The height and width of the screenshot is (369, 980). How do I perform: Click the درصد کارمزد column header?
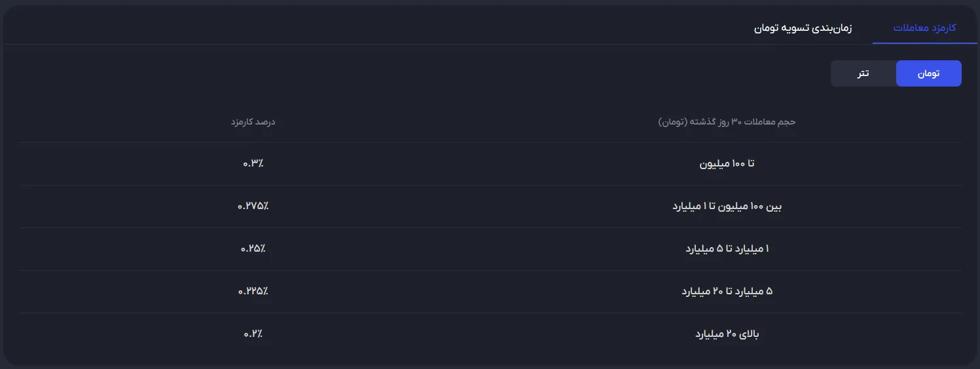[x=253, y=122]
